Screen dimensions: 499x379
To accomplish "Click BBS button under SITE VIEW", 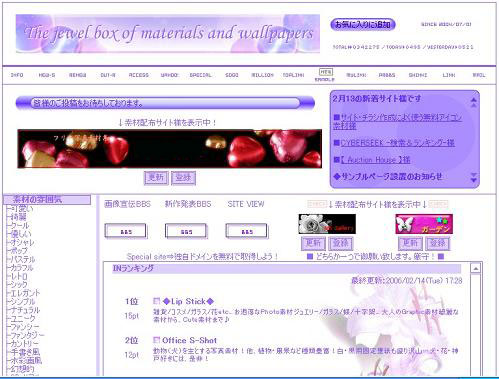I will 247,231.
